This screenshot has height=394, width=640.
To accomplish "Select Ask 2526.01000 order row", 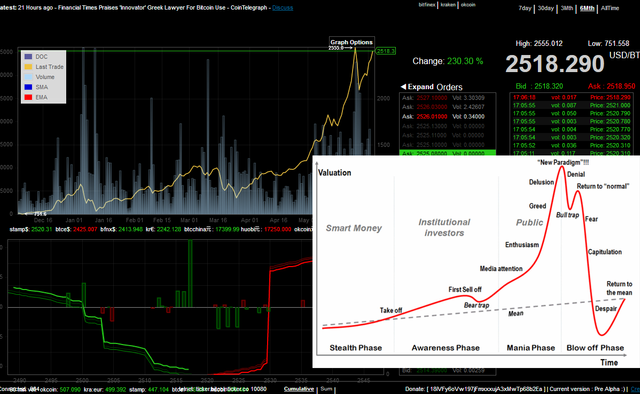I will 448,117.
